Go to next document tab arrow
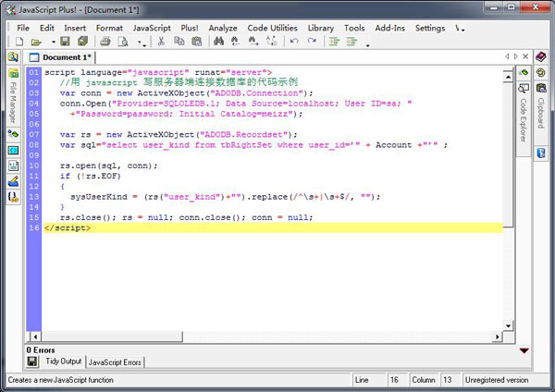555x392 pixels. tap(516, 56)
